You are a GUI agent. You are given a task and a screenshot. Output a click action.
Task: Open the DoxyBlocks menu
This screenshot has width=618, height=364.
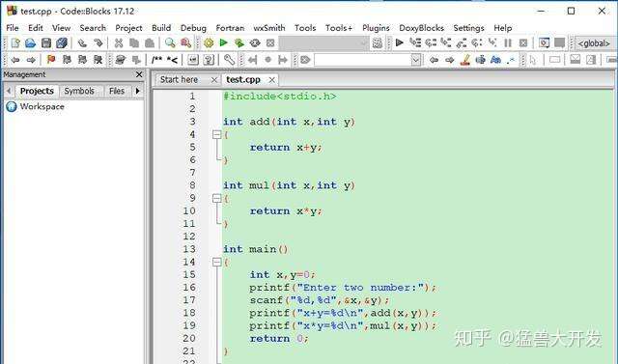pos(421,28)
